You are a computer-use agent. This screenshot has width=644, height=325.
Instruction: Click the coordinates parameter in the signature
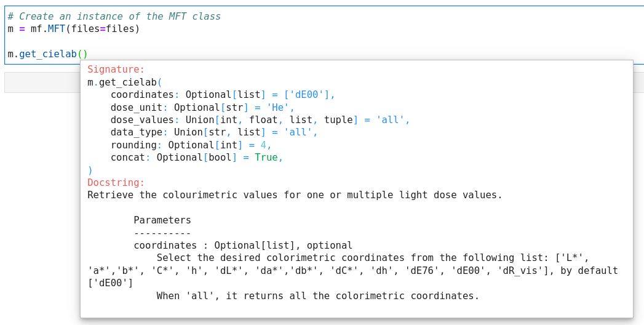pos(142,95)
